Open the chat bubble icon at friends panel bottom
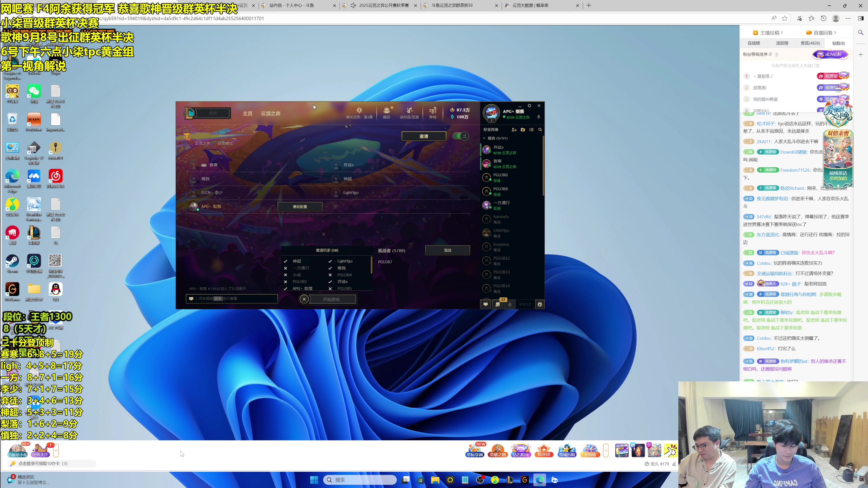The width and height of the screenshot is (868, 488). (x=486, y=304)
